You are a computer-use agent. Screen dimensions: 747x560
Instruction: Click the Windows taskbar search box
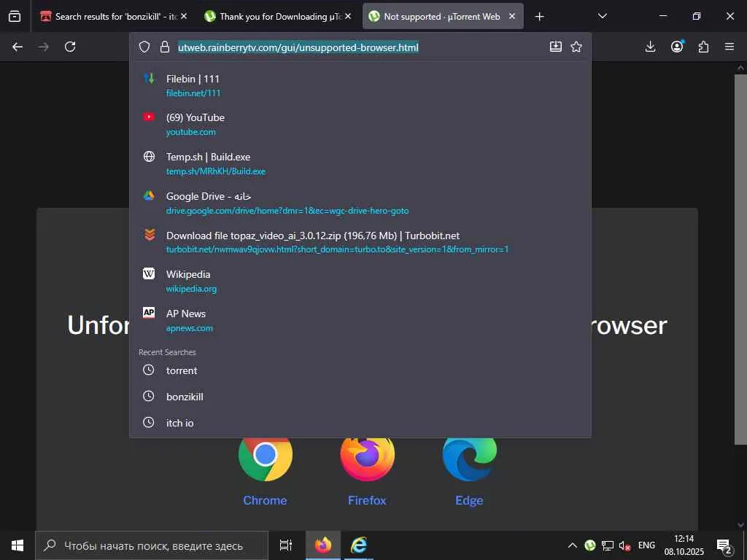coord(152,545)
